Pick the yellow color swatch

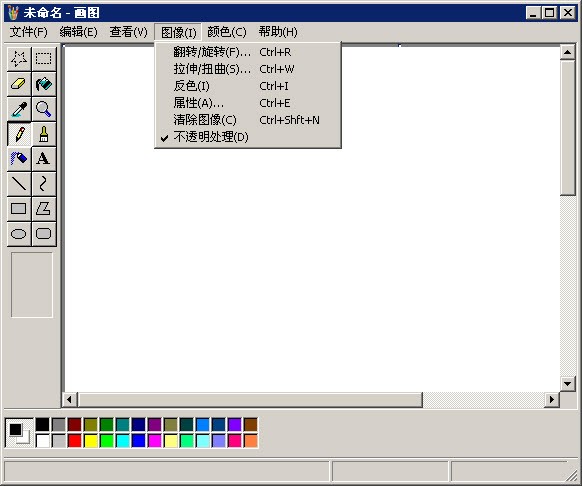click(91, 441)
